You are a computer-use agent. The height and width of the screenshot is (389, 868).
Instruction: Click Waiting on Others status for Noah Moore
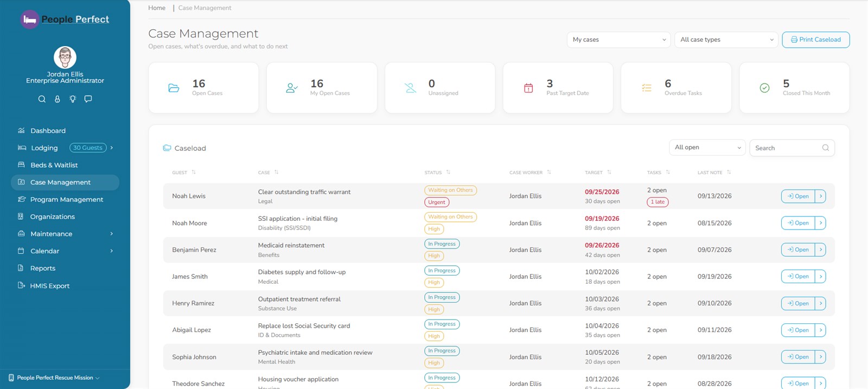coord(450,217)
